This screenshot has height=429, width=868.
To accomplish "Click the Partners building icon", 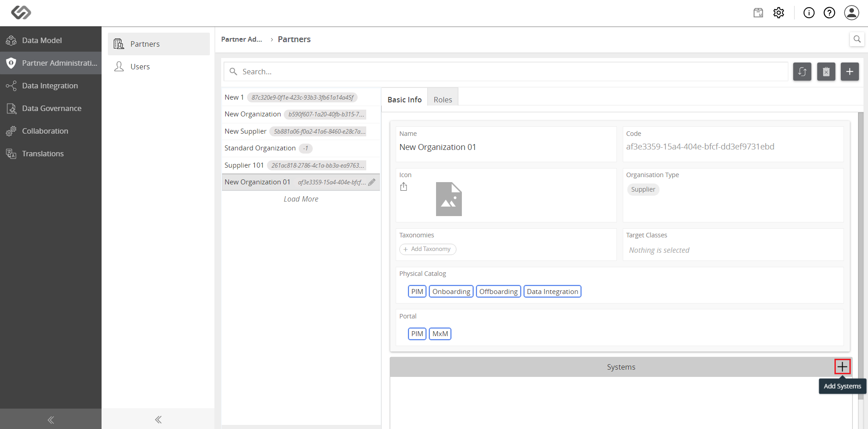I will [x=119, y=44].
